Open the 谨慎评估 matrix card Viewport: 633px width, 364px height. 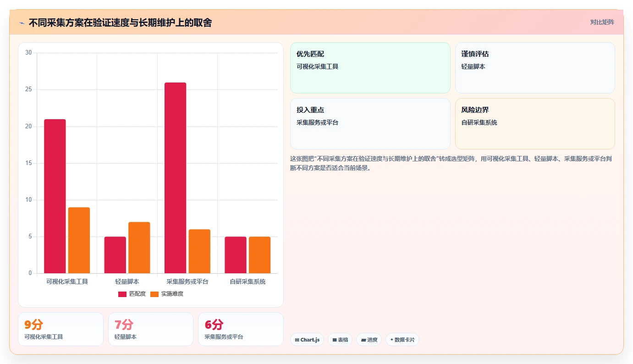pyautogui.click(x=535, y=68)
